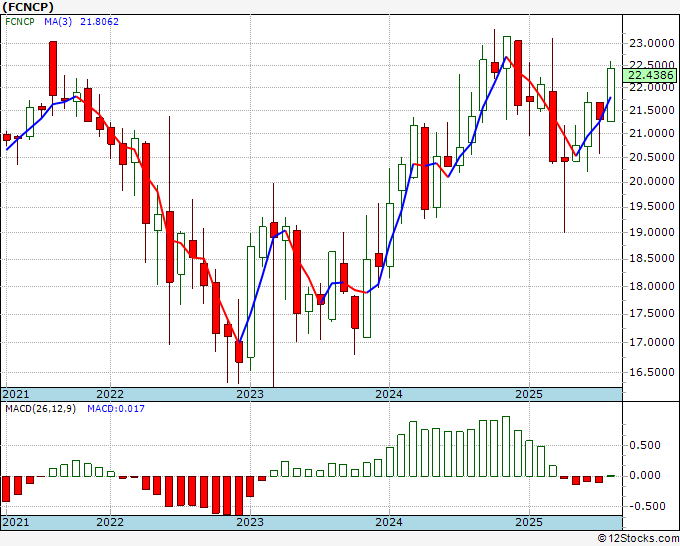Click the (FCNCP) chart title

[x=28, y=7]
